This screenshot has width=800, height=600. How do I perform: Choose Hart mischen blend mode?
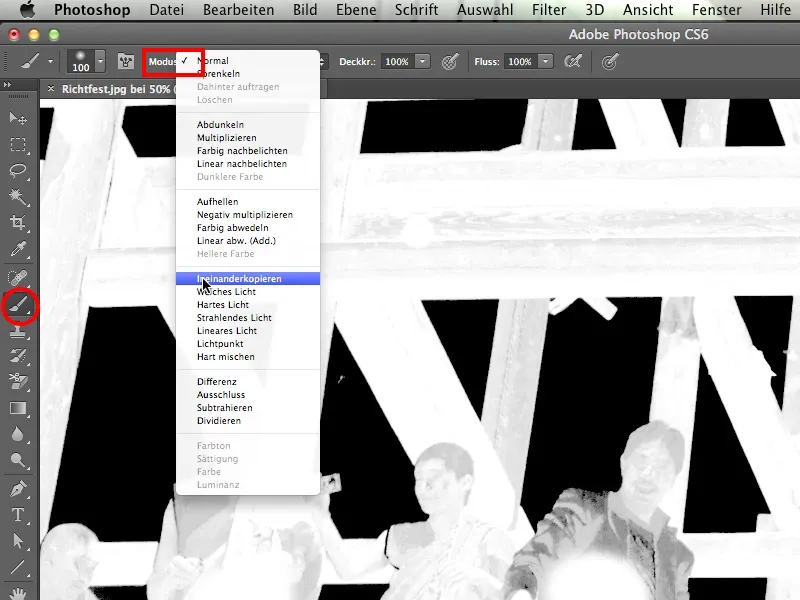pos(248,357)
